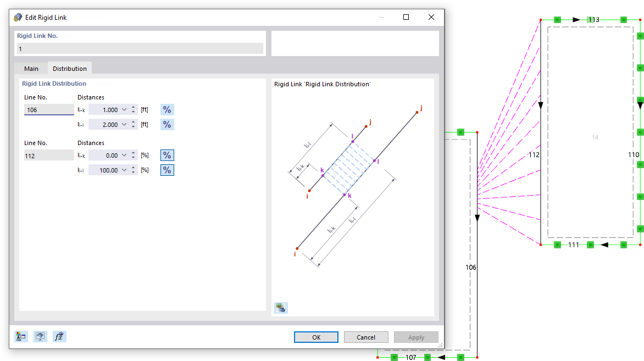Switch to the Distribution tab
The width and height of the screenshot is (644, 361).
point(69,68)
